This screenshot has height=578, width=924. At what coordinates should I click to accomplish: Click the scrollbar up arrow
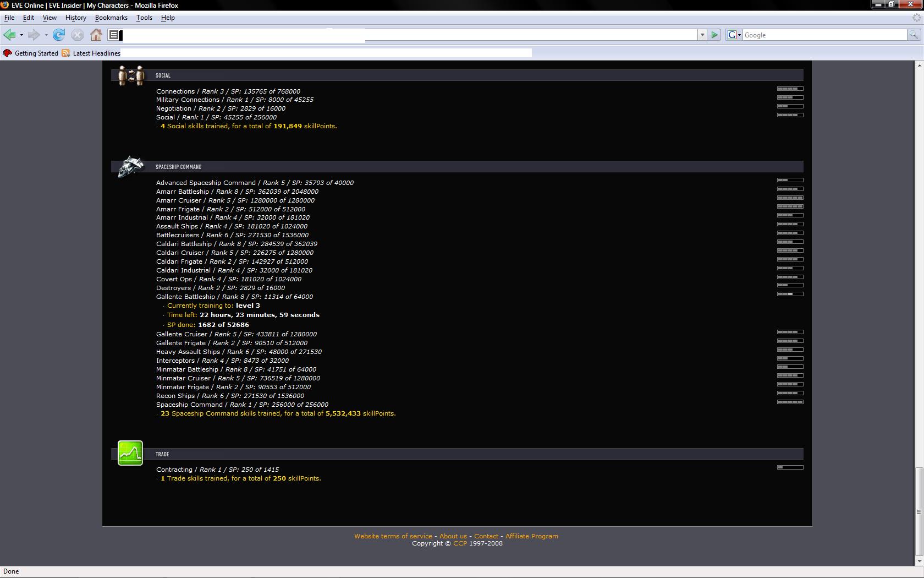919,65
